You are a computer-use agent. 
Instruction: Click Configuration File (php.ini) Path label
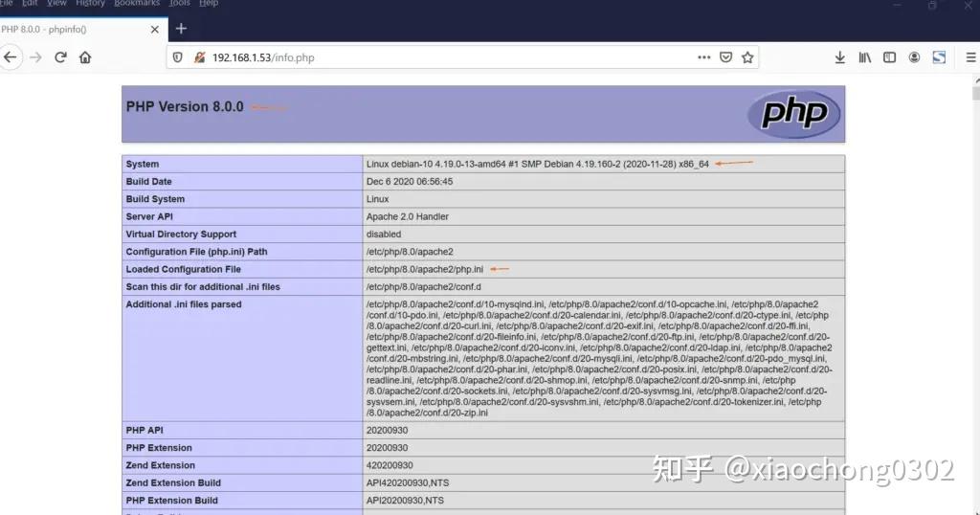pyautogui.click(x=196, y=251)
